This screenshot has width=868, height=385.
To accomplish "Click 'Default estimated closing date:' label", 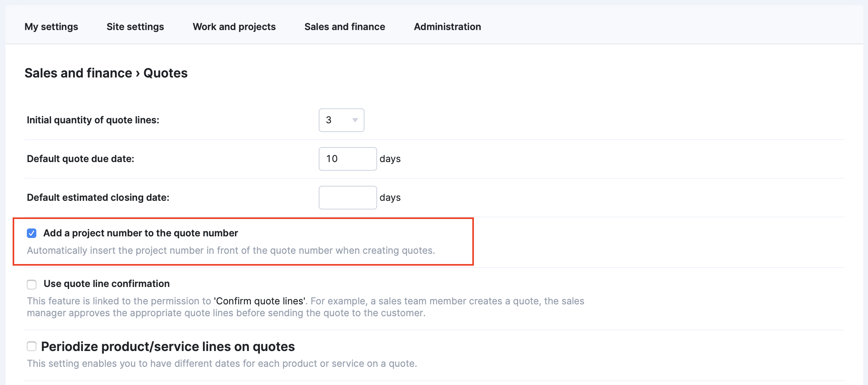I will 98,197.
